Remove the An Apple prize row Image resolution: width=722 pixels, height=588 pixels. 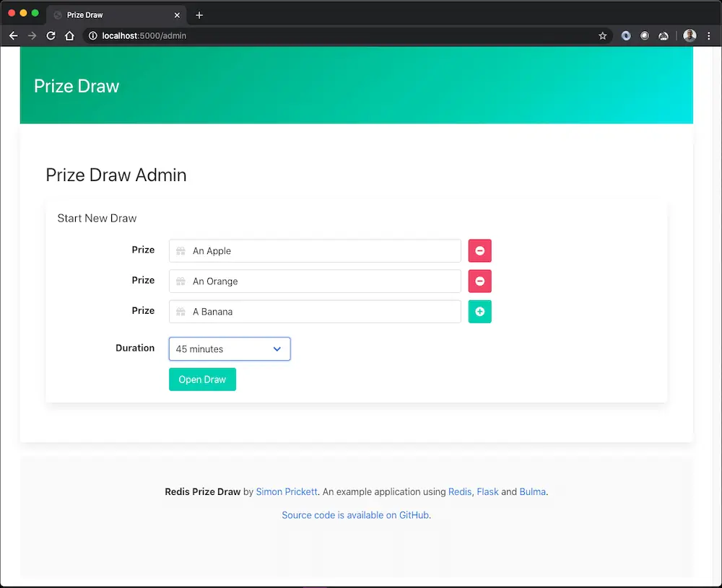pos(479,251)
